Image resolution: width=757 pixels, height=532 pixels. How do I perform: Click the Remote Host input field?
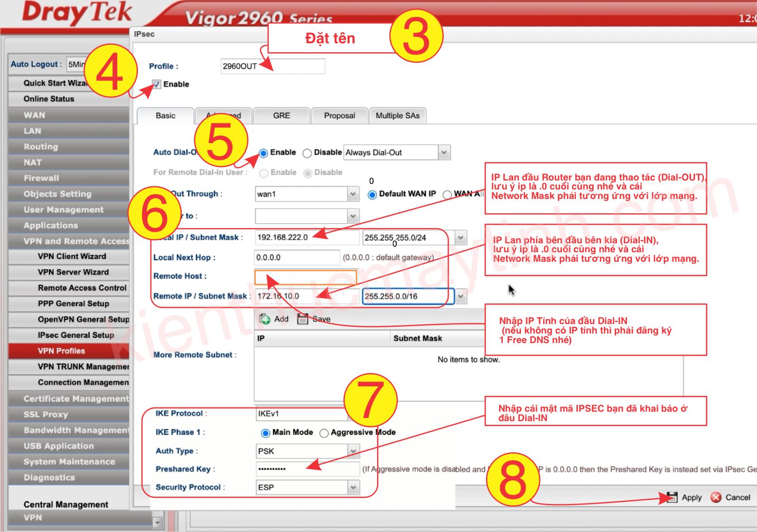[x=305, y=277]
